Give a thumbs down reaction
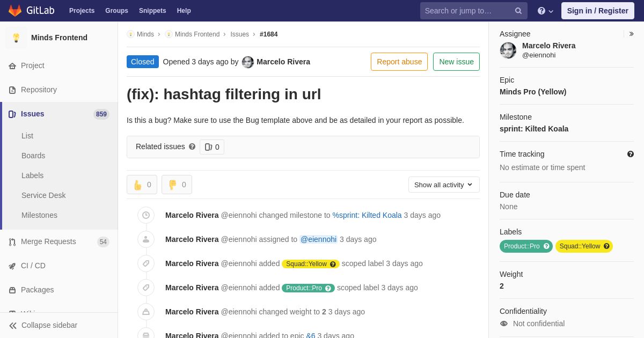The width and height of the screenshot is (644, 338). coord(177,185)
